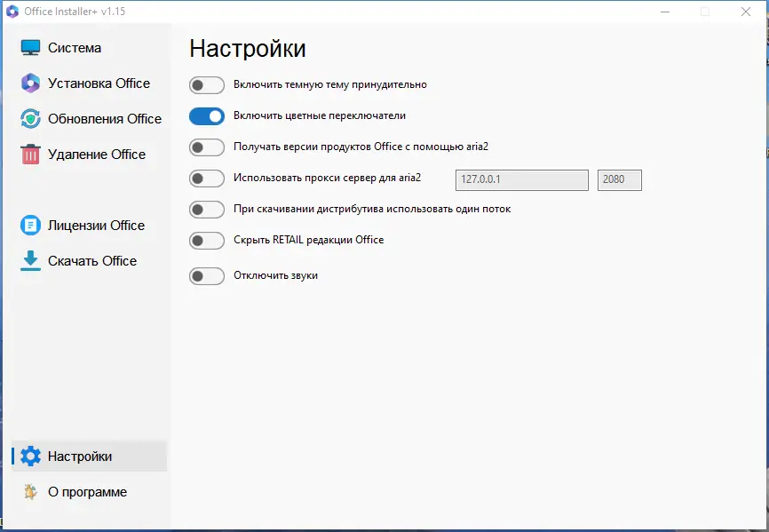Click the Настройки gear icon

coord(30,456)
